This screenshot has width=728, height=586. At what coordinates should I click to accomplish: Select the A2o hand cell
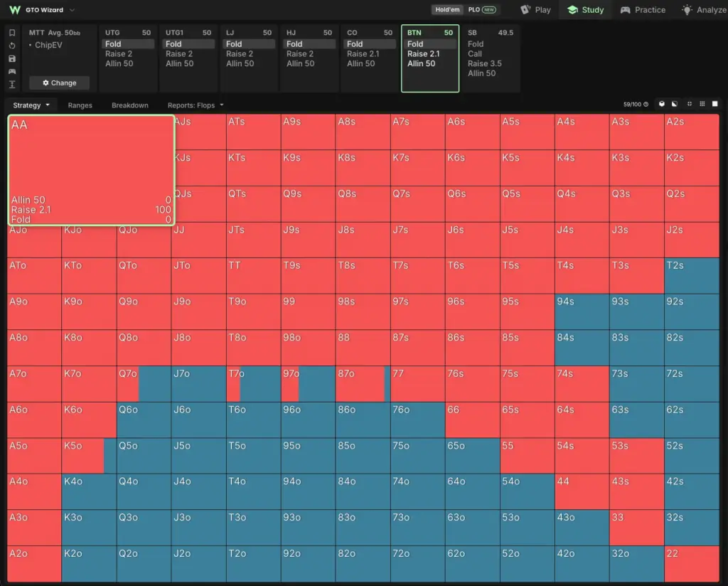34,564
